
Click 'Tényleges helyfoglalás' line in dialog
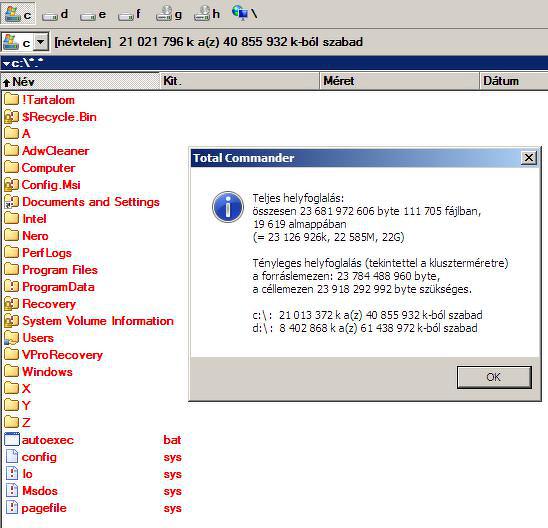[380, 263]
